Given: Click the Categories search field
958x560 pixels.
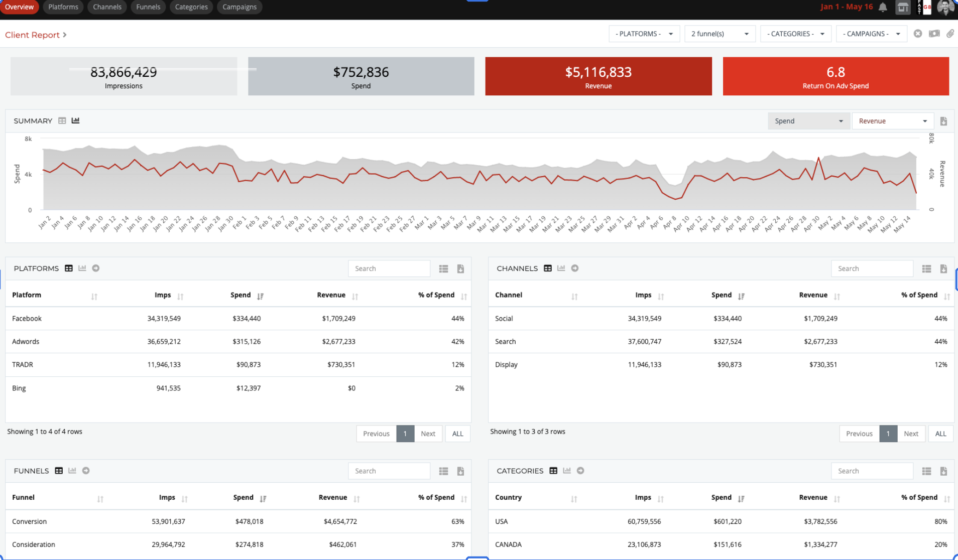Looking at the screenshot, I should pyautogui.click(x=872, y=471).
